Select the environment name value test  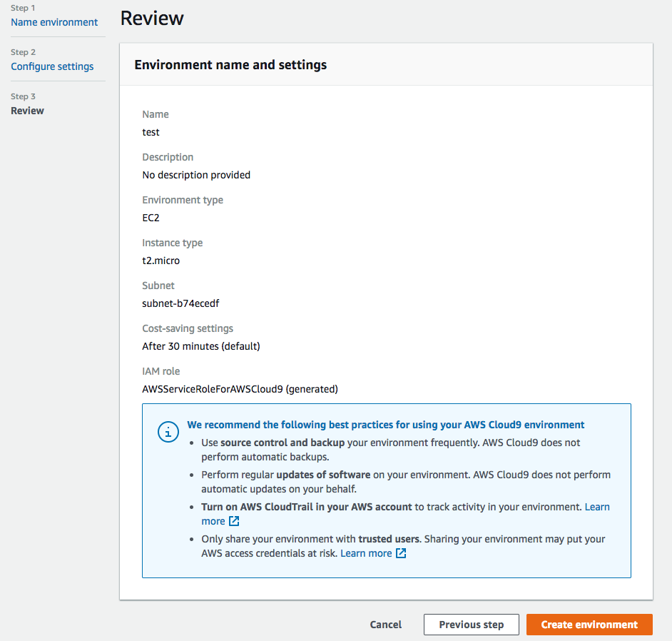pos(151,131)
